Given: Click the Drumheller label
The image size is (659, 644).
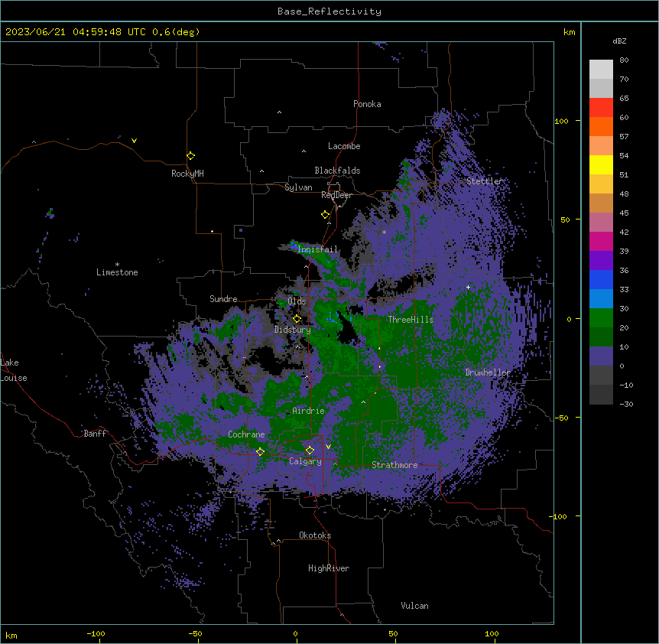Looking at the screenshot, I should (488, 372).
